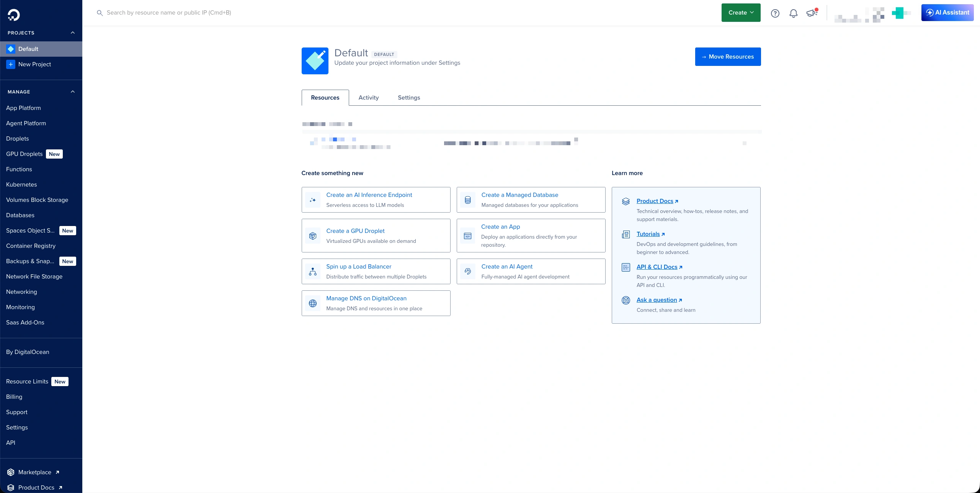The height and width of the screenshot is (493, 980).
Task: Click the announcements megaphone icon
Action: (x=812, y=13)
